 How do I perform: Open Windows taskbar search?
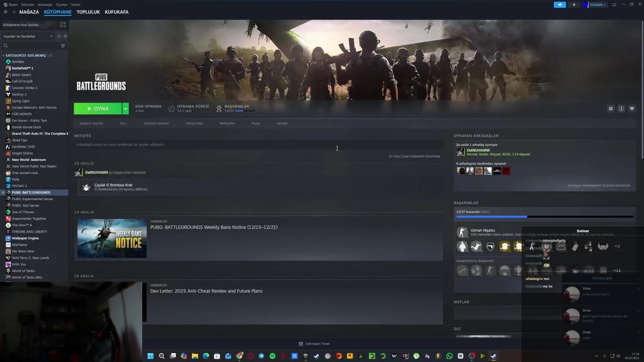162,356
